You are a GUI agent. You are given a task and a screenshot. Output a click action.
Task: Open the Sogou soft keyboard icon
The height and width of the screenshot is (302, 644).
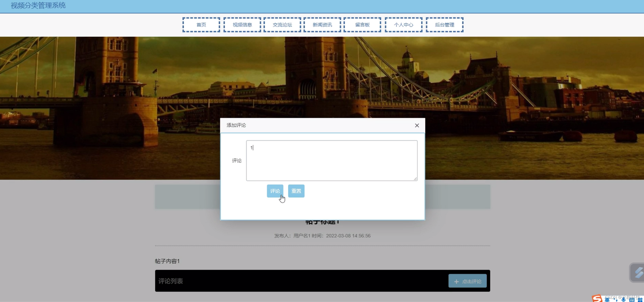coord(632,300)
